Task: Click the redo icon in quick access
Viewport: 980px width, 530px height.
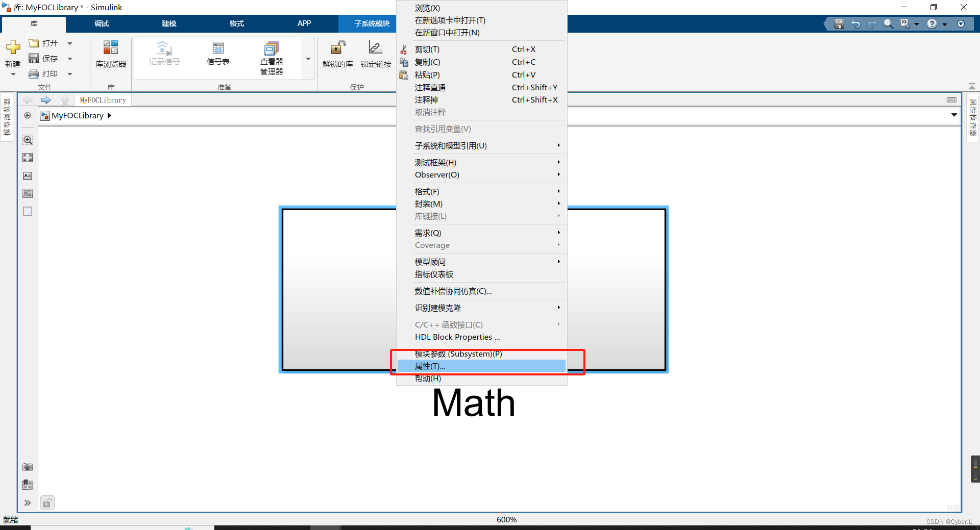Action: tap(872, 24)
